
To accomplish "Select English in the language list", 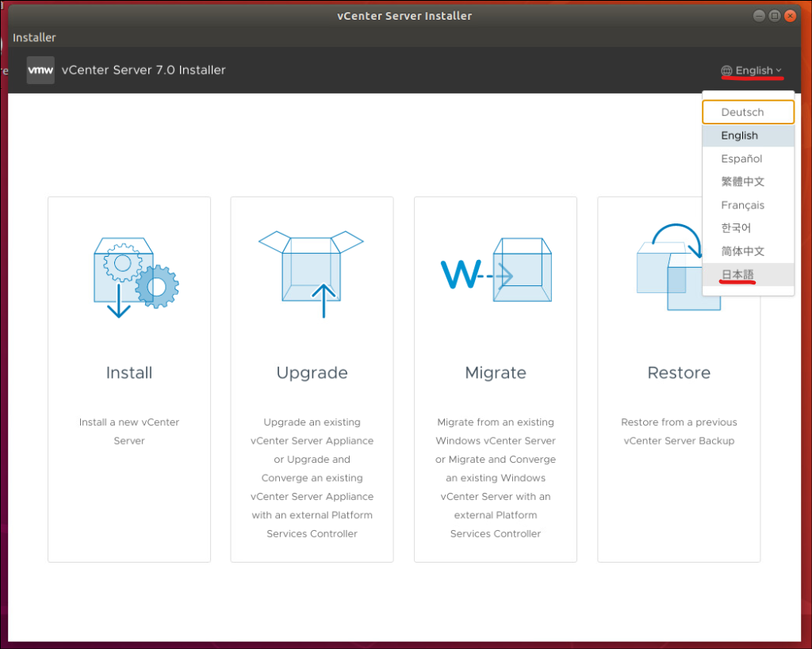I will pos(748,136).
